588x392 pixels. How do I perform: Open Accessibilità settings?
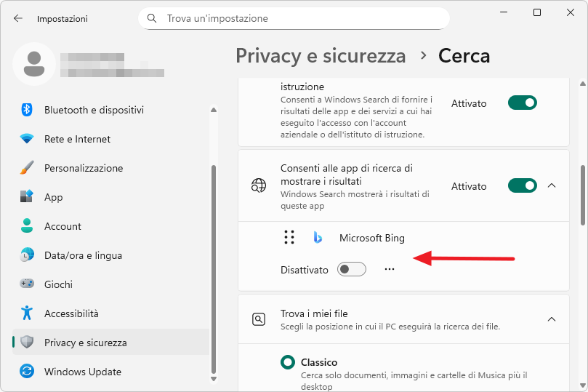coord(111,313)
